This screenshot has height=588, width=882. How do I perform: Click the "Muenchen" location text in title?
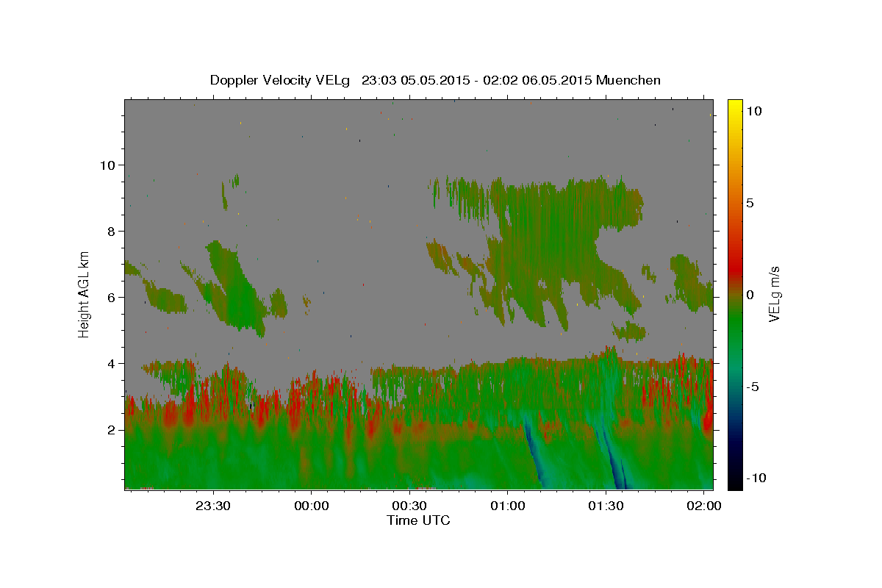click(x=628, y=80)
